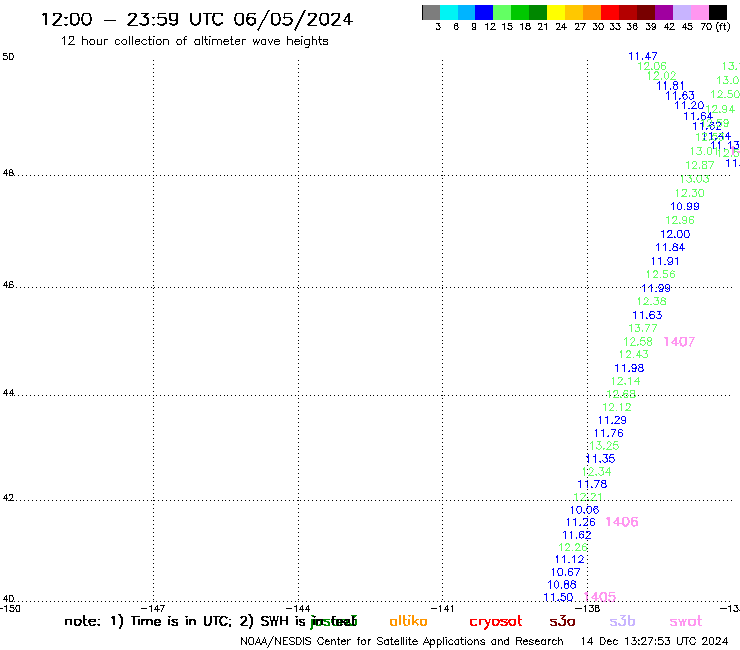Click the wave height value '10.06'
The width and height of the screenshot is (740, 650).
tap(584, 510)
